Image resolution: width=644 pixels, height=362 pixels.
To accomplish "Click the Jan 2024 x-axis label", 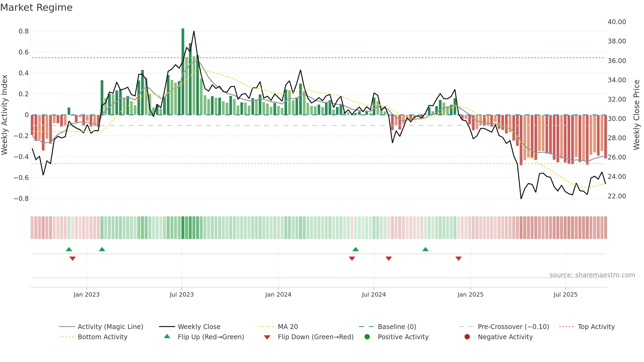I will [278, 294].
